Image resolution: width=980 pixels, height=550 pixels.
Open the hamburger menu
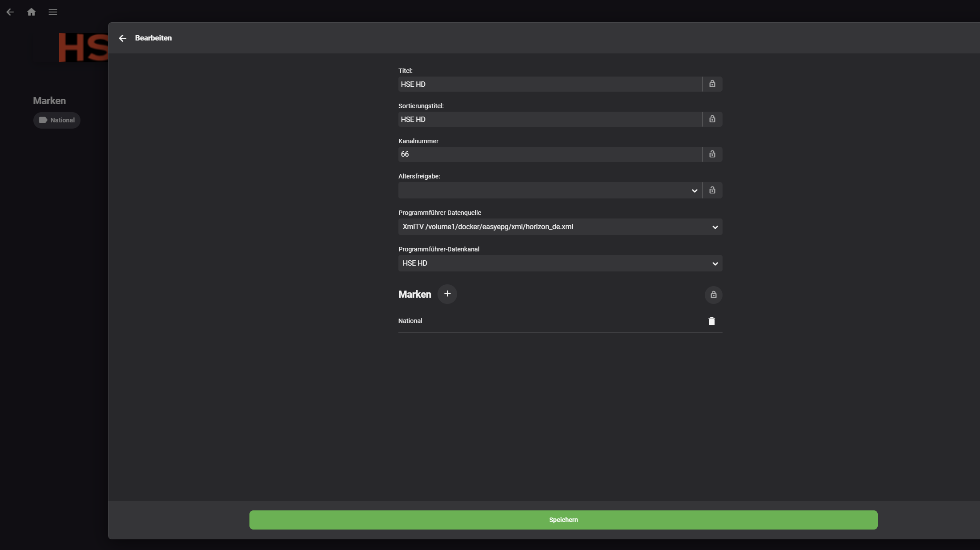pyautogui.click(x=53, y=12)
